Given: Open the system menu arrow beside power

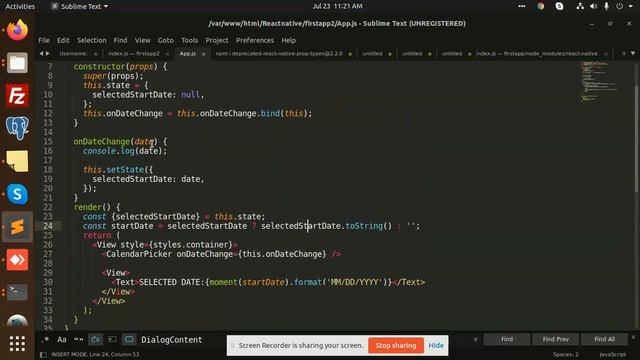Looking at the screenshot, I should (x=631, y=6).
